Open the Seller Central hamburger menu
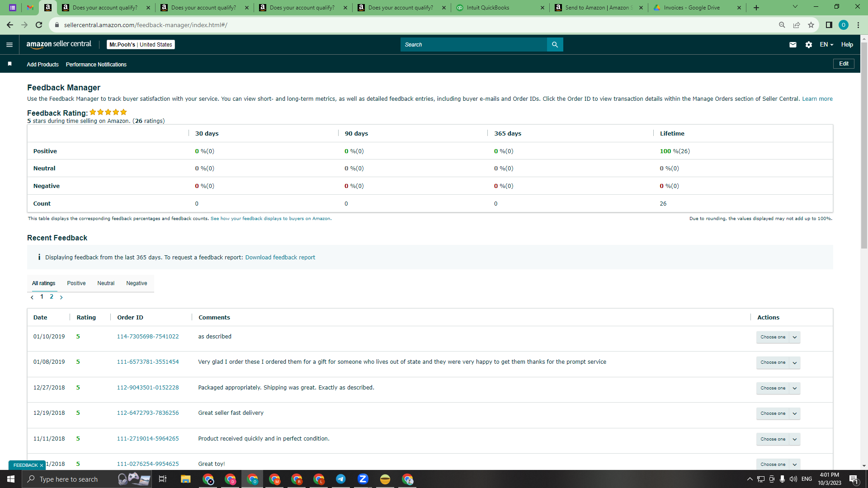Screen dimensions: 868x488 coord(9,44)
